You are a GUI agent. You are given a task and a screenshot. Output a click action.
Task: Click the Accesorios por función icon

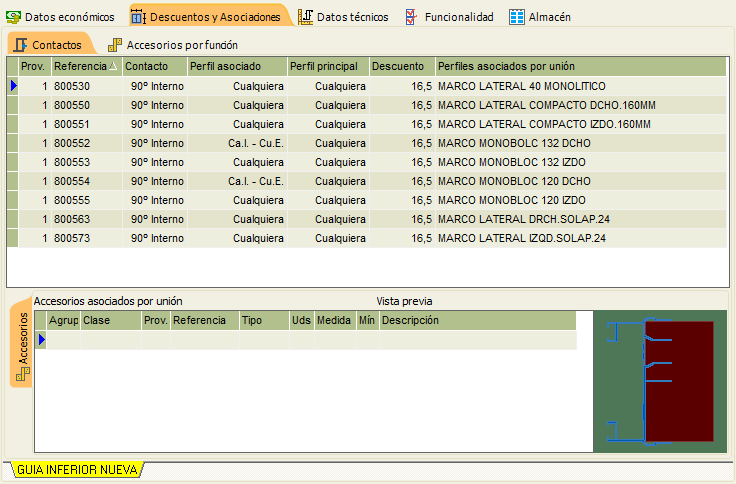click(x=115, y=45)
